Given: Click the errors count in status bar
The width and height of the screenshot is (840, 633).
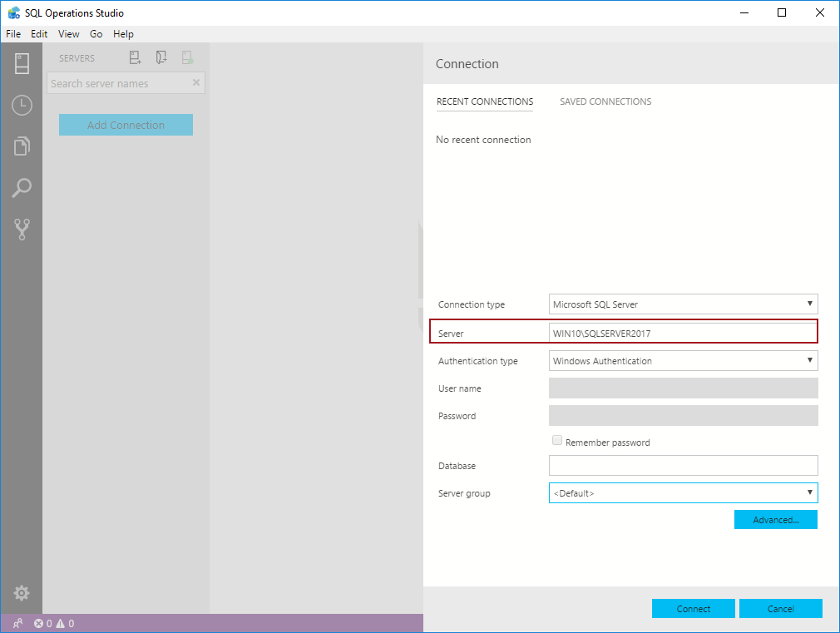Looking at the screenshot, I should 43,623.
